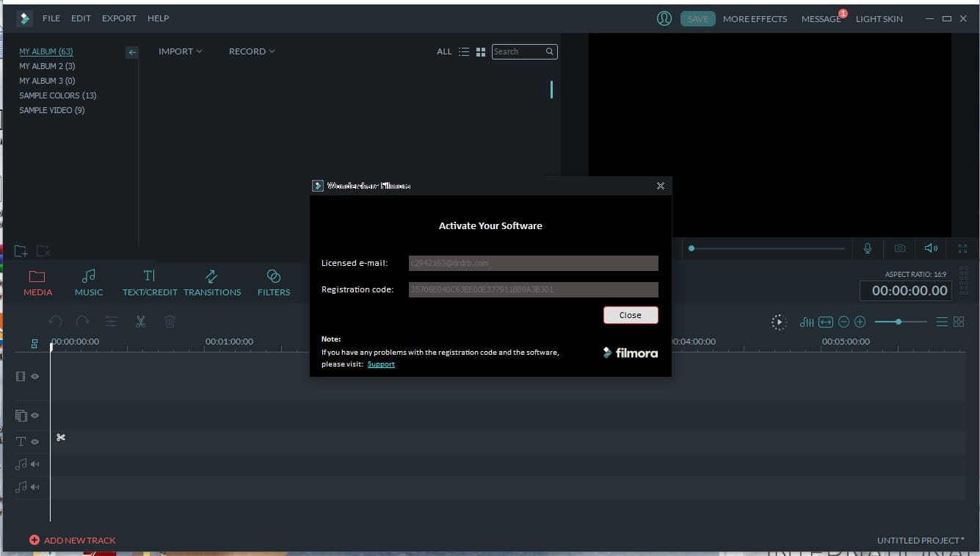980x556 pixels.
Task: Select the main video track icon
Action: click(21, 376)
